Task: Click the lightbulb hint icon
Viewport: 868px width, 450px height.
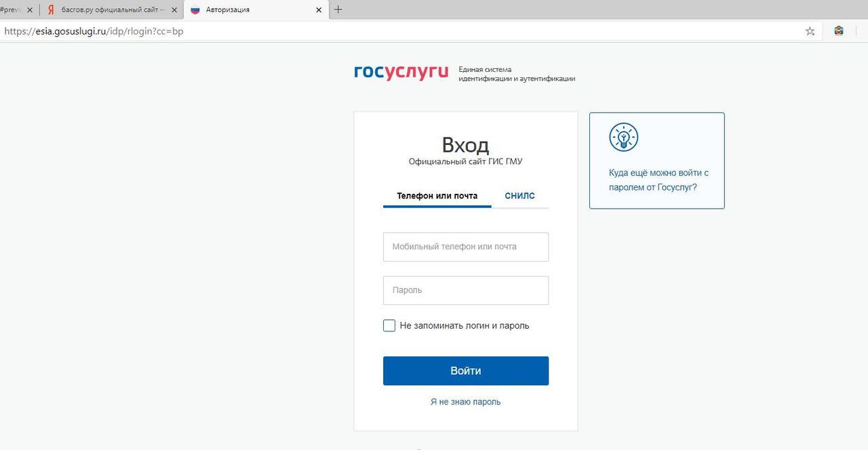Action: [623, 137]
